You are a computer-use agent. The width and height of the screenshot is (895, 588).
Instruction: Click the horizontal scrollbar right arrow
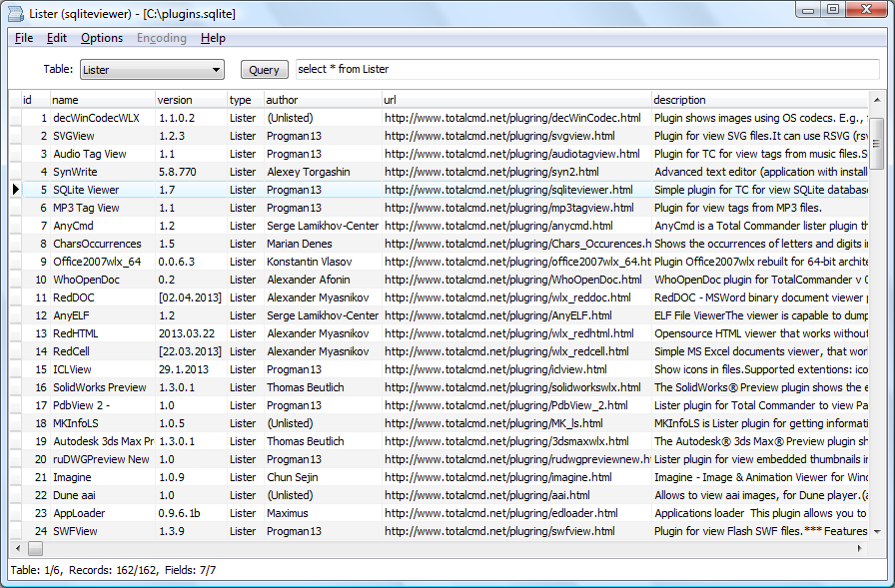pos(860,549)
